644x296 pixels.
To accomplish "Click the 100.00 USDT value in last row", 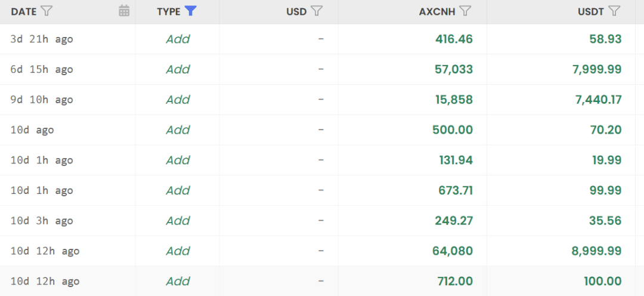I will [603, 282].
